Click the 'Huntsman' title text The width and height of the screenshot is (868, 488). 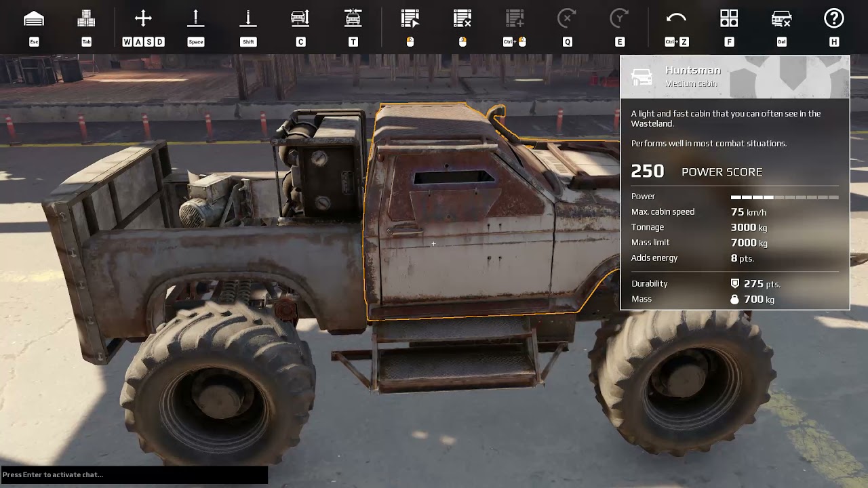692,70
